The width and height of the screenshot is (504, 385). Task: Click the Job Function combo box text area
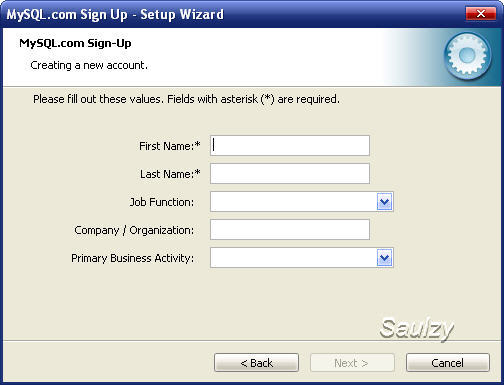pos(294,202)
